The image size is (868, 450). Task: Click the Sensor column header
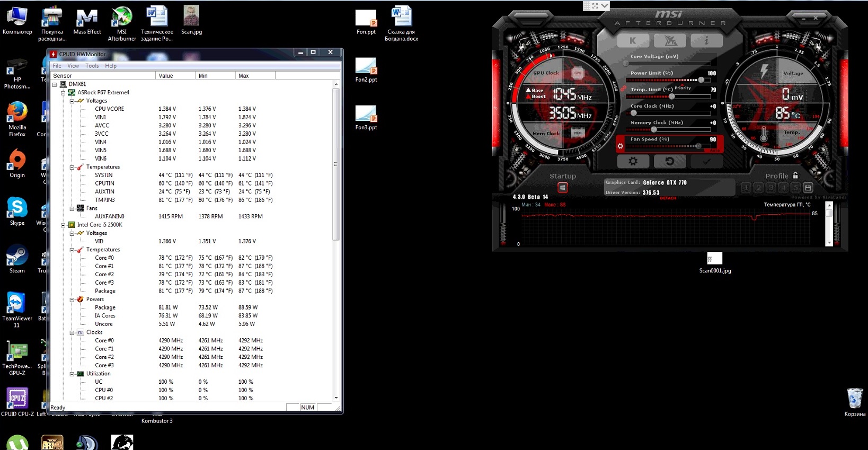[103, 76]
